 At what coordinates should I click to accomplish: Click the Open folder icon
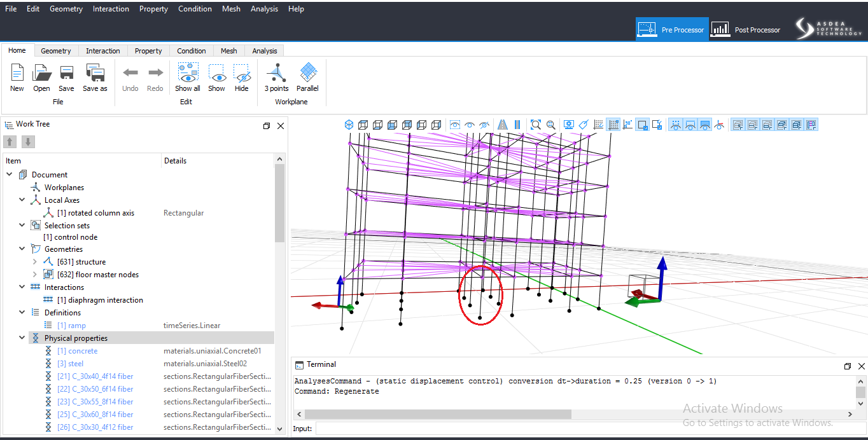coord(41,73)
